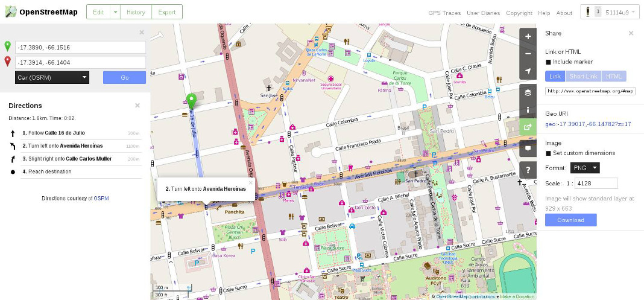Click the OSRM credits link
Viewport: 644px width, 300px height.
[101, 199]
